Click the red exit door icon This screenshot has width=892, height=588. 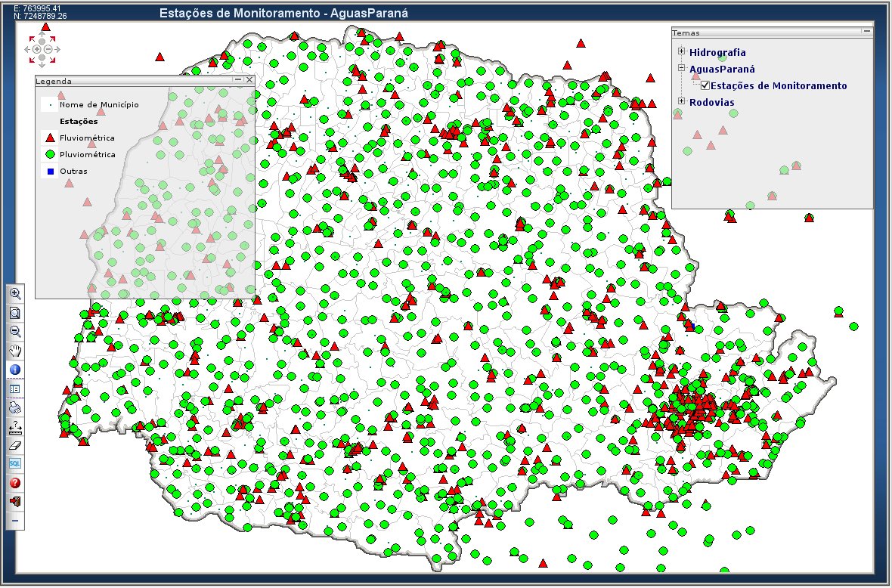click(15, 501)
